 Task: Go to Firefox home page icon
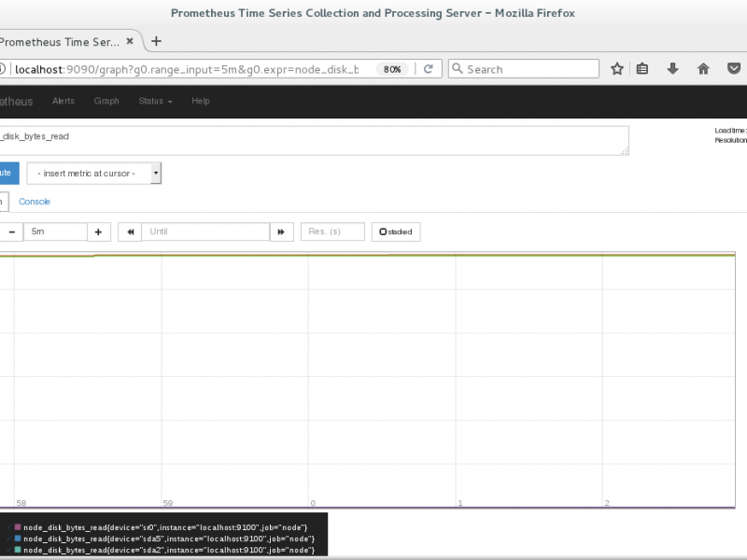click(x=703, y=68)
